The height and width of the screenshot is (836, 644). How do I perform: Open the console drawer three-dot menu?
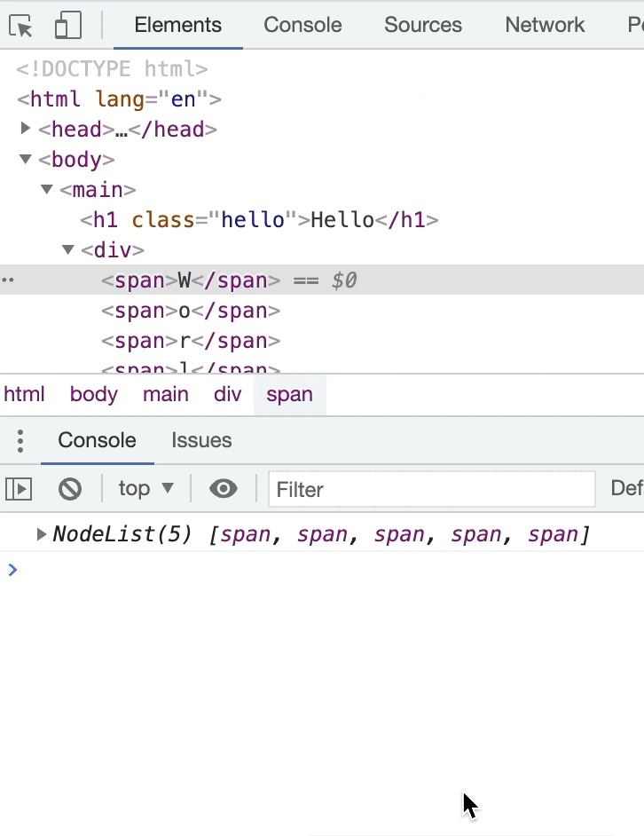[20, 441]
